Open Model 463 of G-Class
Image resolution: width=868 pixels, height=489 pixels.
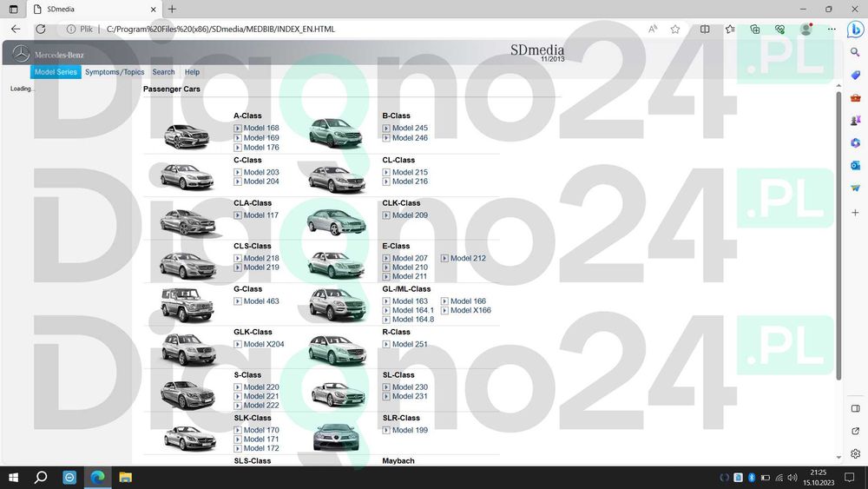click(x=261, y=301)
